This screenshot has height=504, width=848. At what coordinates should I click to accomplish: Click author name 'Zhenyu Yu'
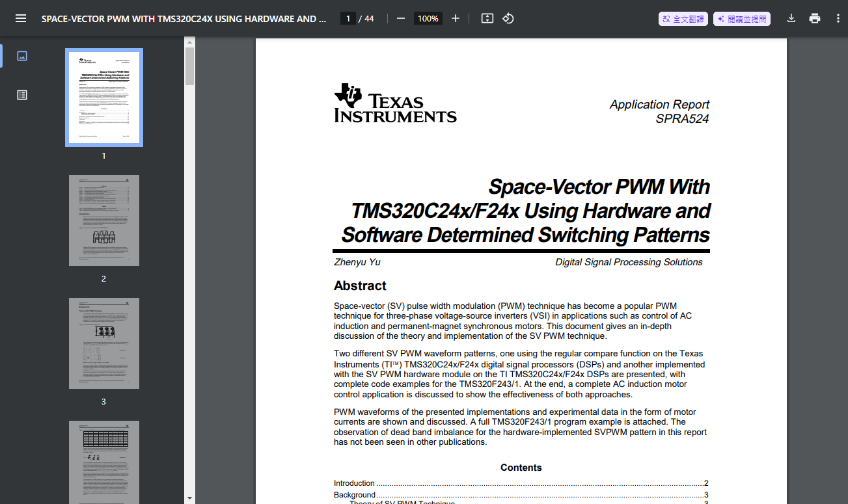(357, 262)
